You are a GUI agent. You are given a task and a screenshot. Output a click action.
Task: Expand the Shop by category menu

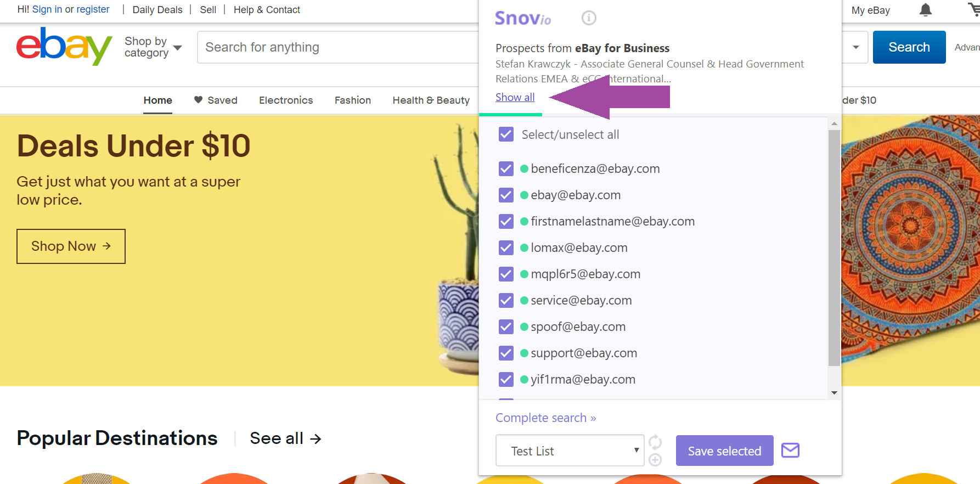click(153, 47)
